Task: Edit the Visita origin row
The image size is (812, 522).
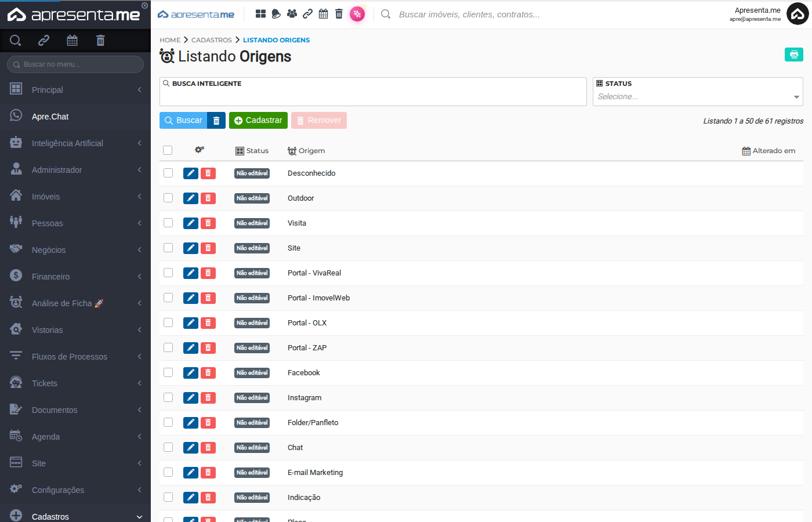Action: (191, 223)
